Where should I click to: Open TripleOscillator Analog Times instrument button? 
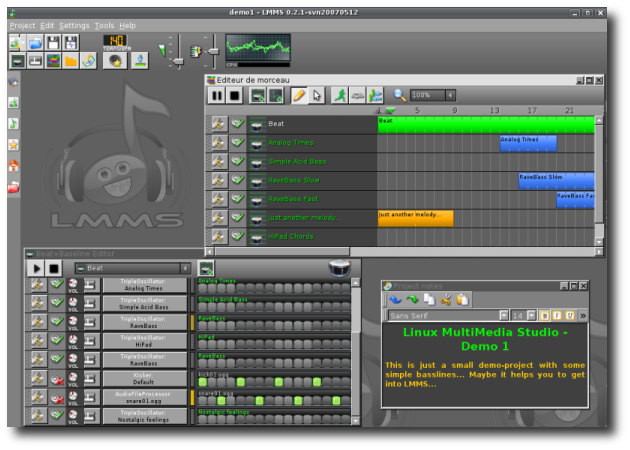coord(145,285)
